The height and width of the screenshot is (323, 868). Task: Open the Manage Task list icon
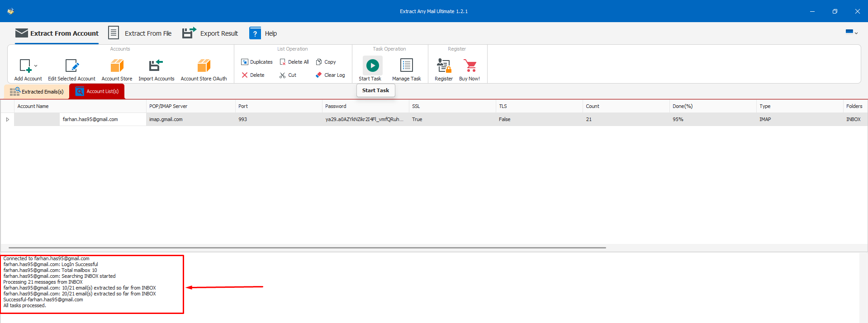coord(406,66)
